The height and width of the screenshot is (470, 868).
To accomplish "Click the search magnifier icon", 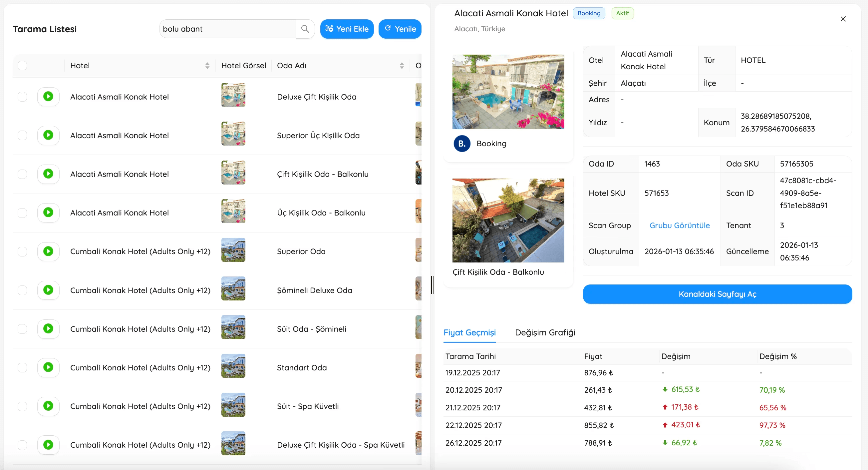I will [x=305, y=29].
